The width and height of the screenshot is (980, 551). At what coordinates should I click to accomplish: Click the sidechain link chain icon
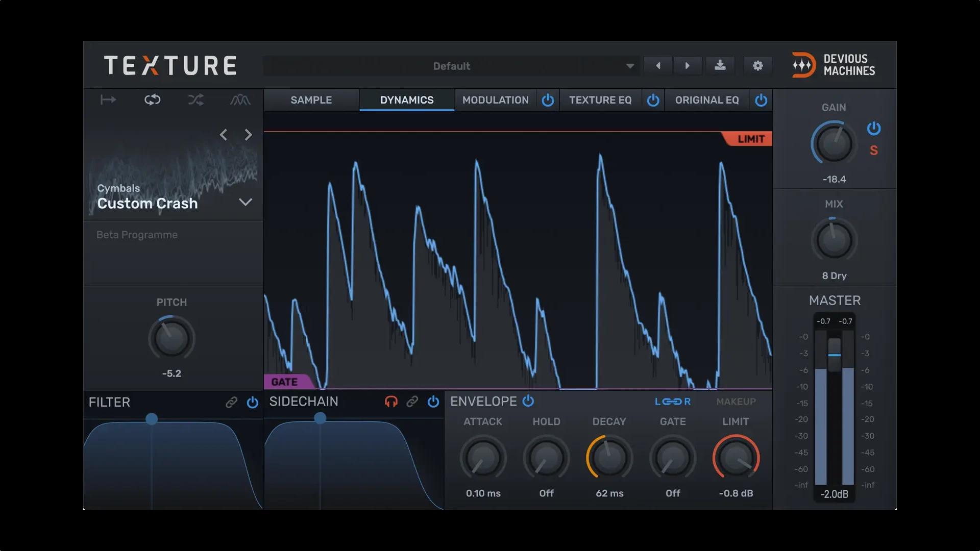(x=411, y=401)
